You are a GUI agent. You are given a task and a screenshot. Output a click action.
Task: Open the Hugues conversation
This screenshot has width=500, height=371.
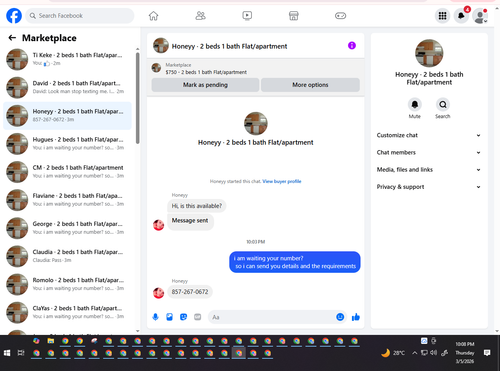point(67,144)
